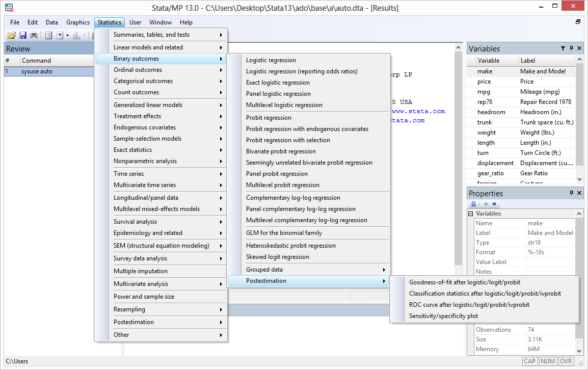588x370 pixels.
Task: Select the 'rep78' variable row
Action: (521, 102)
